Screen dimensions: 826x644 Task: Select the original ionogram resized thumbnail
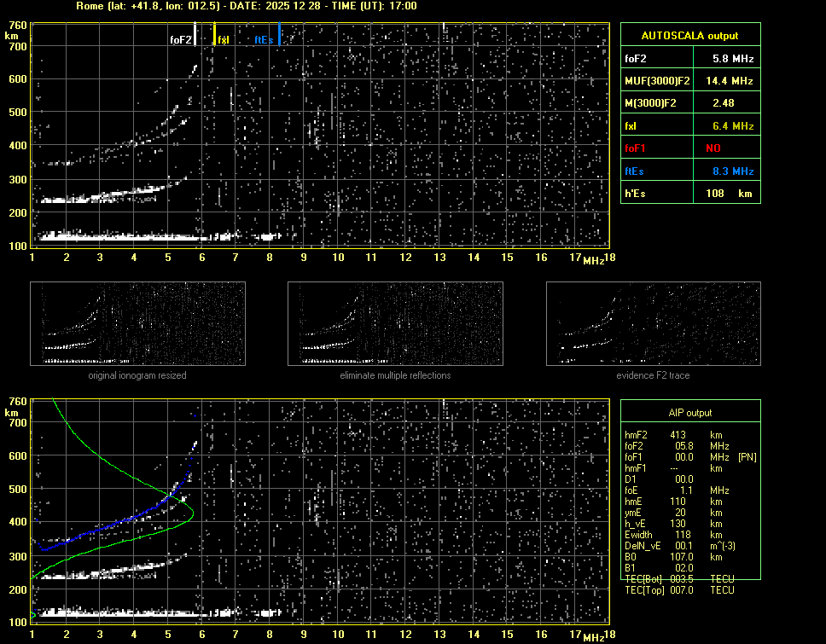[x=137, y=324]
